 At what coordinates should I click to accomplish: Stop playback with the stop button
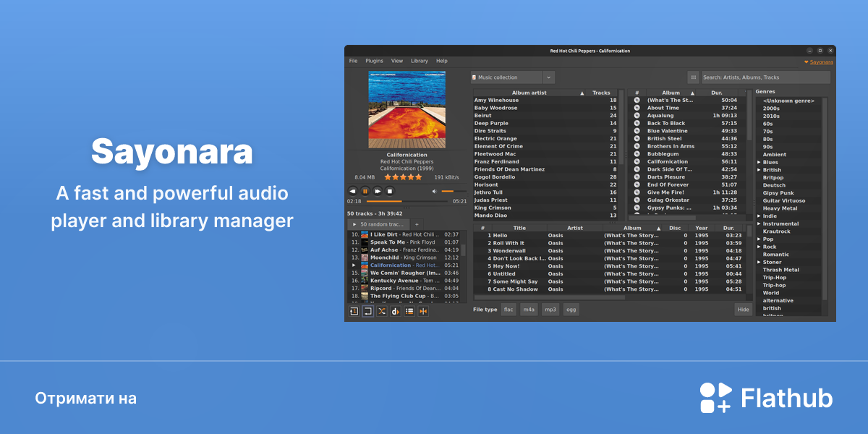pos(390,191)
